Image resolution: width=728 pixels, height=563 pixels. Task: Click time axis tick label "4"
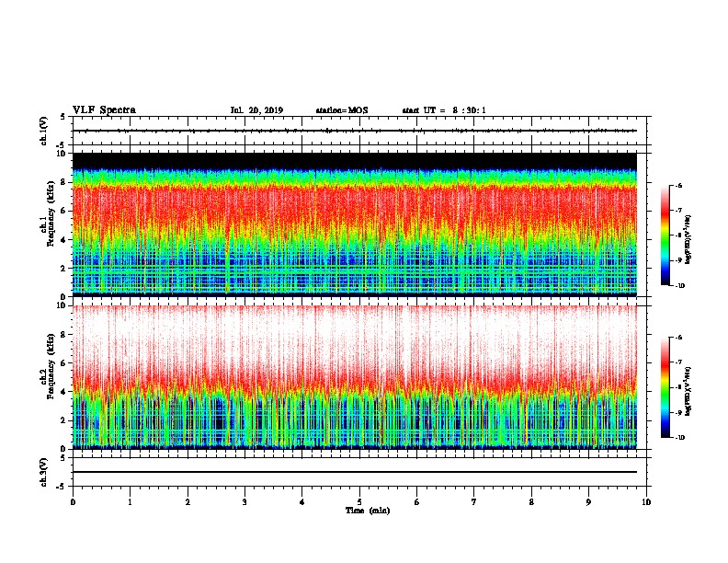pyautogui.click(x=302, y=502)
